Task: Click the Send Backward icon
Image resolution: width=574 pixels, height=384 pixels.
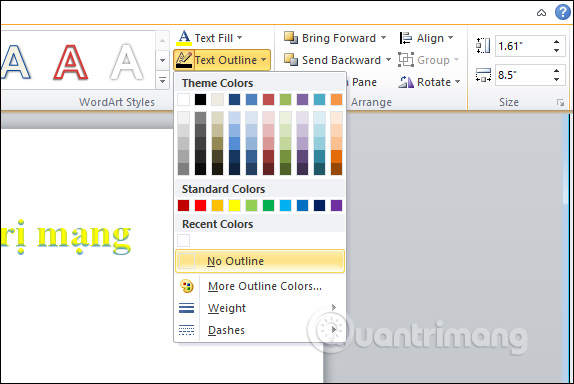Action: tap(291, 60)
